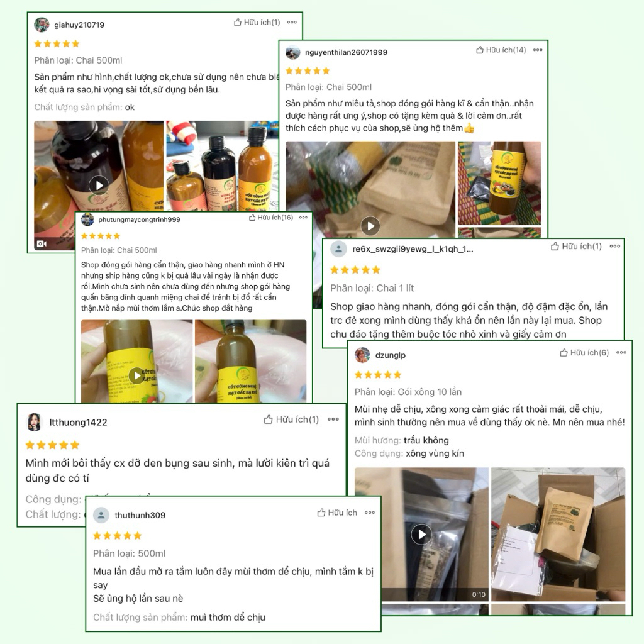The width and height of the screenshot is (644, 644).
Task: Mark ltthuong1422's review as helpful
Action: coord(291,419)
